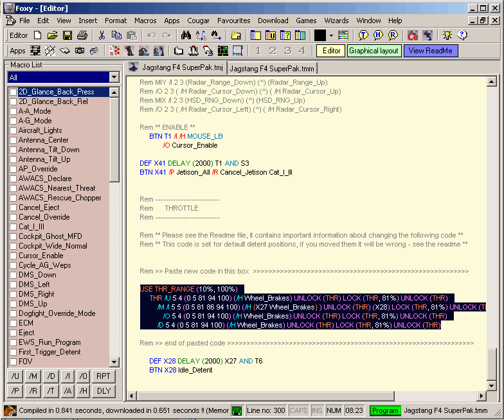Tick the A-A_Mode macro checkbox

14,111
